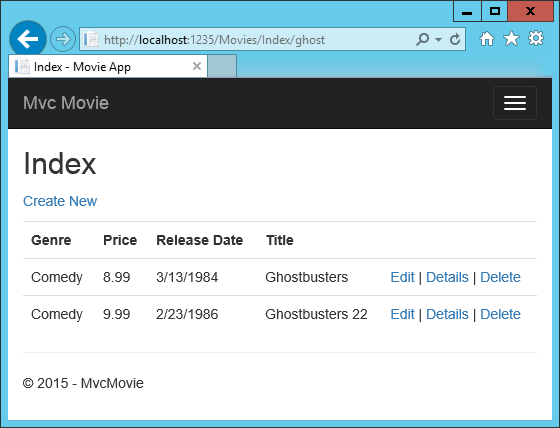Image resolution: width=560 pixels, height=428 pixels.
Task: Click the search magnifier in address bar
Action: pyautogui.click(x=422, y=39)
